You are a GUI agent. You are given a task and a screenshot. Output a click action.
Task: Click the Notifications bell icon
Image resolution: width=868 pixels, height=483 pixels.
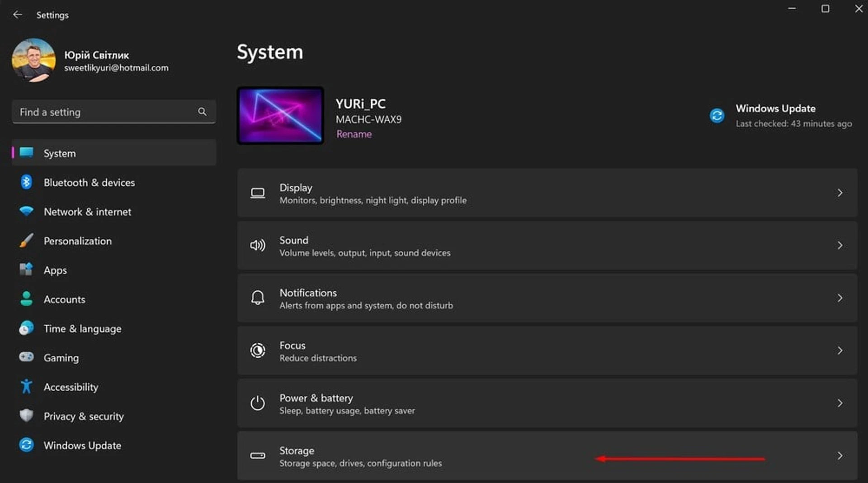[258, 298]
